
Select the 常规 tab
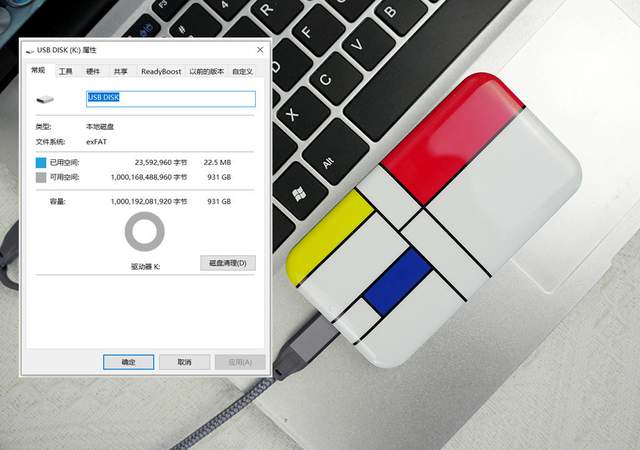(x=38, y=70)
